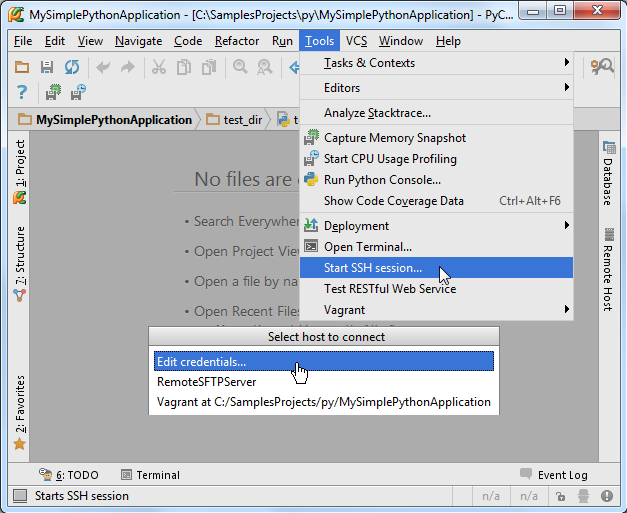Click MySimplePythonApplication breadcrumb

105,120
